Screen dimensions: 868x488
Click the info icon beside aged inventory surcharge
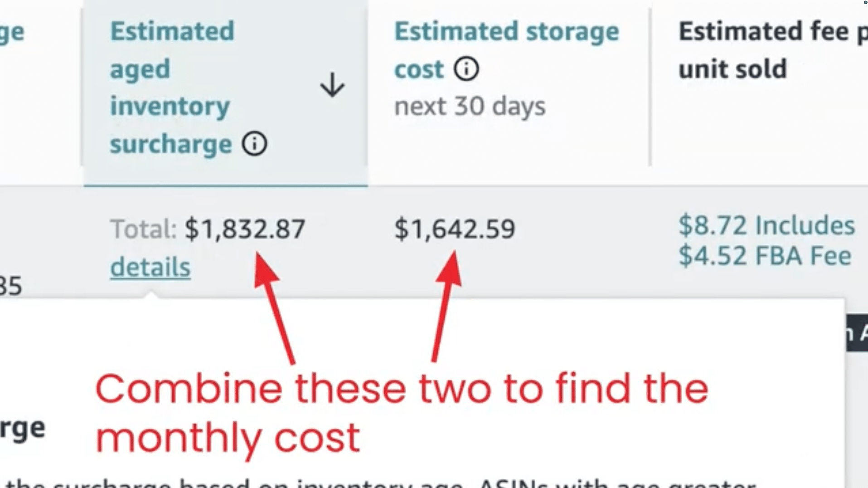point(255,144)
